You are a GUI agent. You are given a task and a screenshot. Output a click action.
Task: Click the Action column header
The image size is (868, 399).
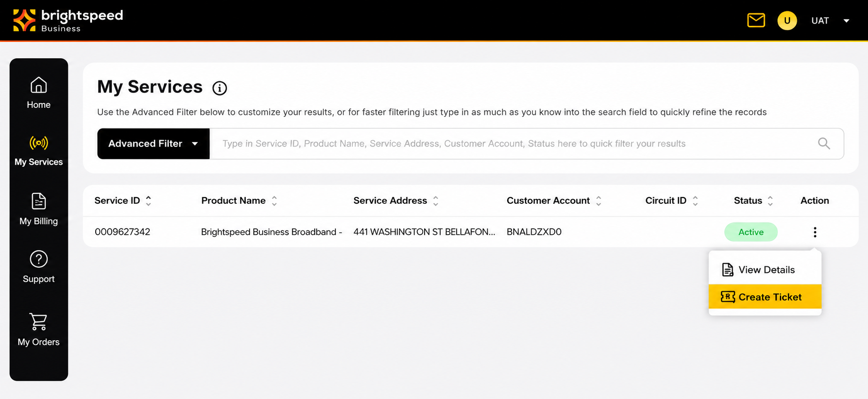tap(815, 200)
